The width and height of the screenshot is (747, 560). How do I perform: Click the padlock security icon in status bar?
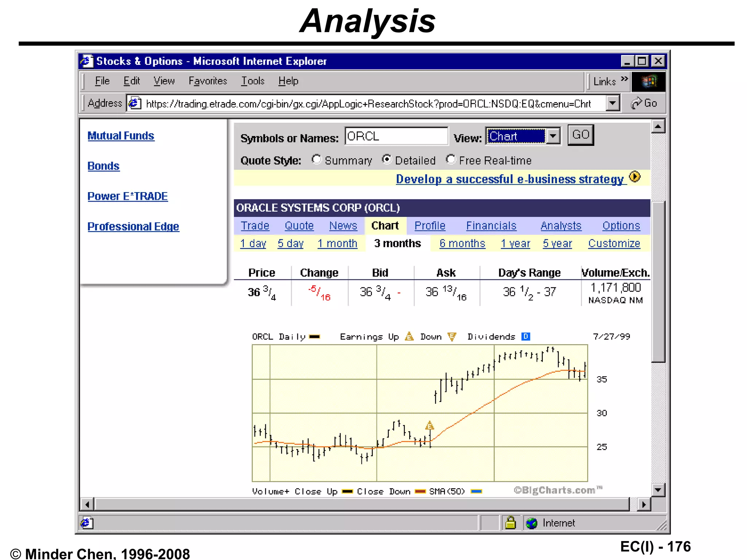tap(510, 523)
